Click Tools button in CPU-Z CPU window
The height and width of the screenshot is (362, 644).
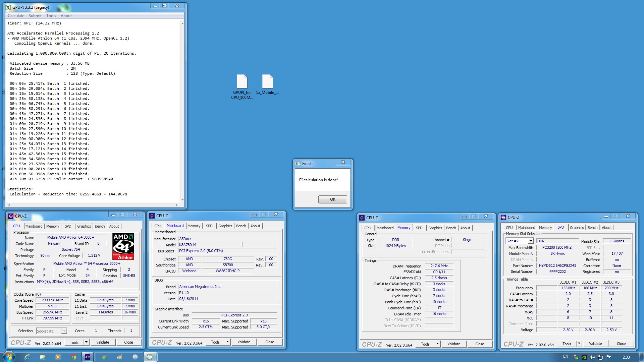click(74, 342)
